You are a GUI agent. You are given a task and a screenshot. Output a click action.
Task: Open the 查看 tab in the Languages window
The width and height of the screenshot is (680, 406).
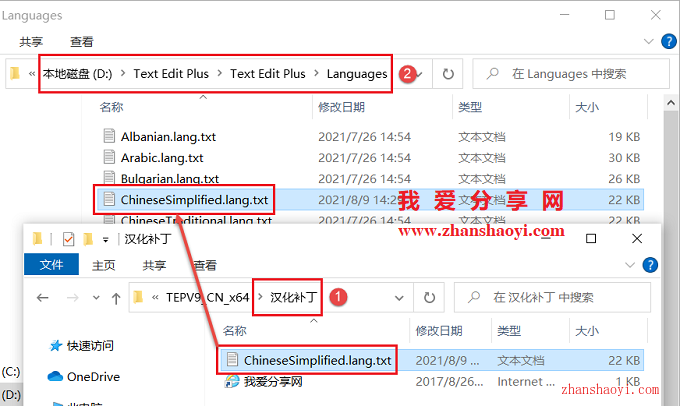(x=82, y=42)
